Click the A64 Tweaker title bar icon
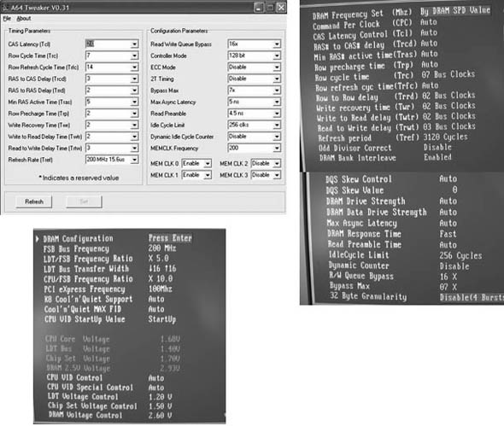The image size is (504, 426). pos(5,8)
